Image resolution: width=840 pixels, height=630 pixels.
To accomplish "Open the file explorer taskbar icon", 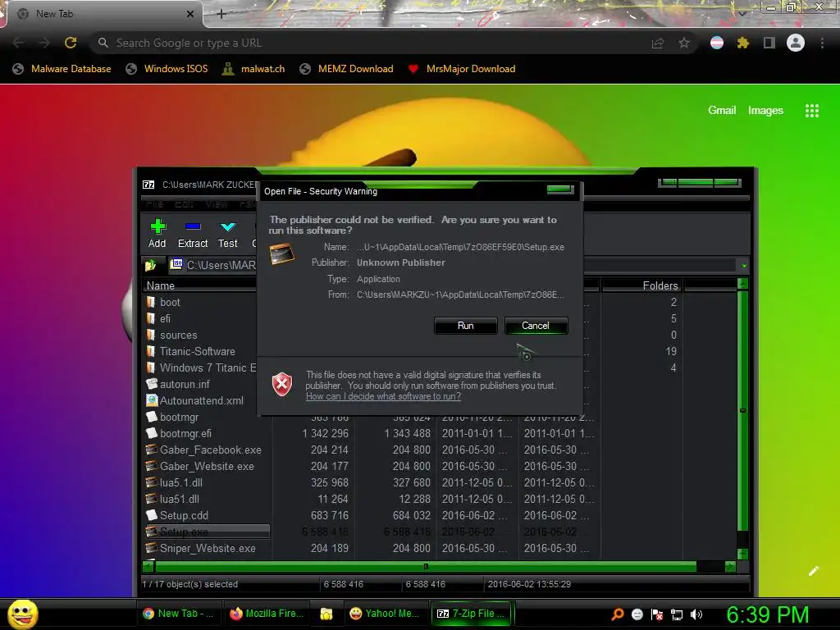I will 326,614.
